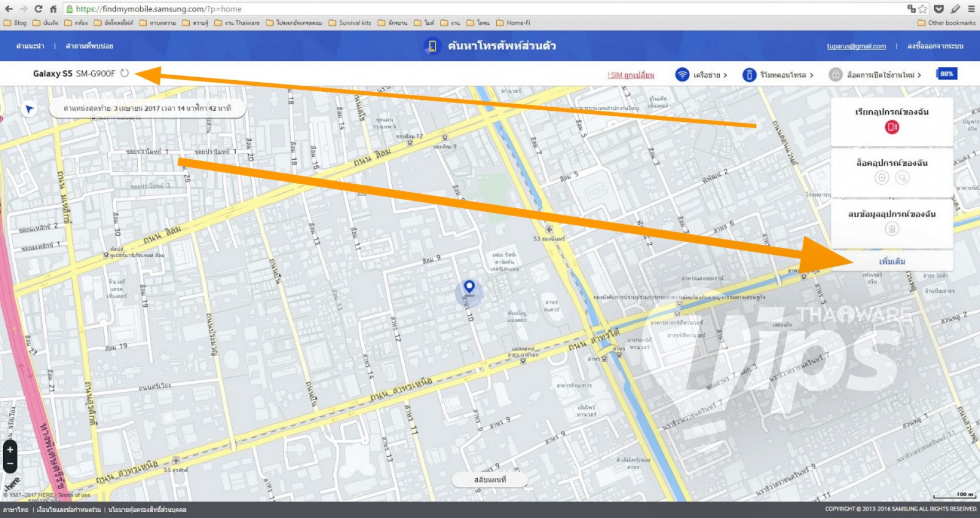This screenshot has height=518, width=980.
Task: Click the Galaxy S5 SM-G900F device name
Action: [74, 73]
